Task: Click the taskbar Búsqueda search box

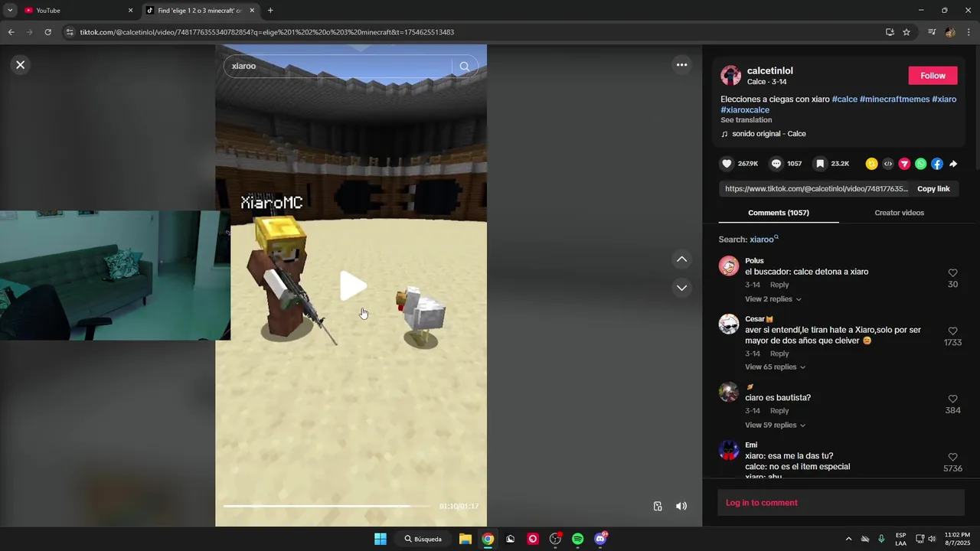Action: click(423, 539)
